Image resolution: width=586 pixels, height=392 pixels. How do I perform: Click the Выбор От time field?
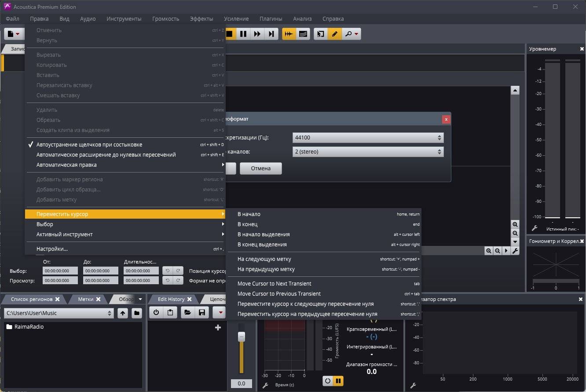point(60,271)
